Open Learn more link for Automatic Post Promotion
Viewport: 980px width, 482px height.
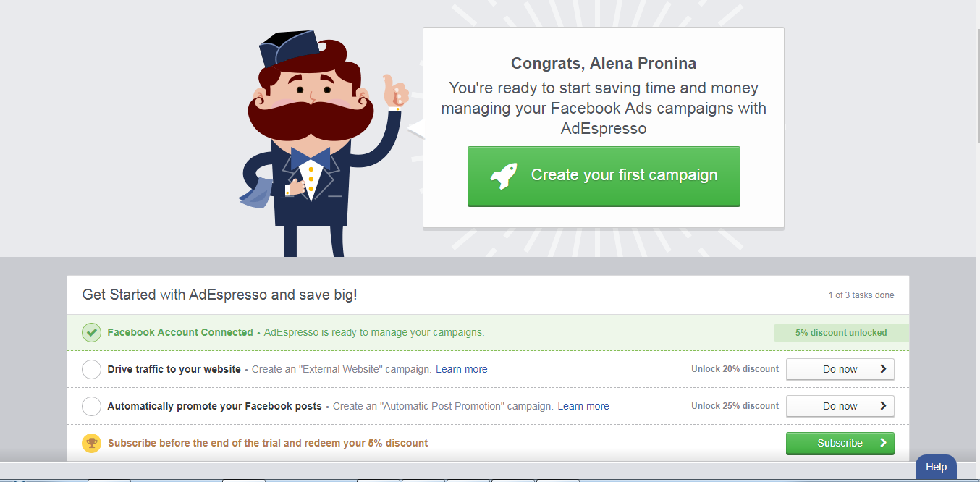(x=583, y=407)
